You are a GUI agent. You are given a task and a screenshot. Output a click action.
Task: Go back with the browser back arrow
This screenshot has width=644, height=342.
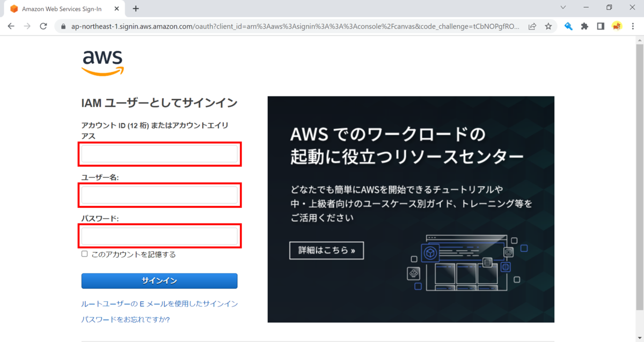11,26
